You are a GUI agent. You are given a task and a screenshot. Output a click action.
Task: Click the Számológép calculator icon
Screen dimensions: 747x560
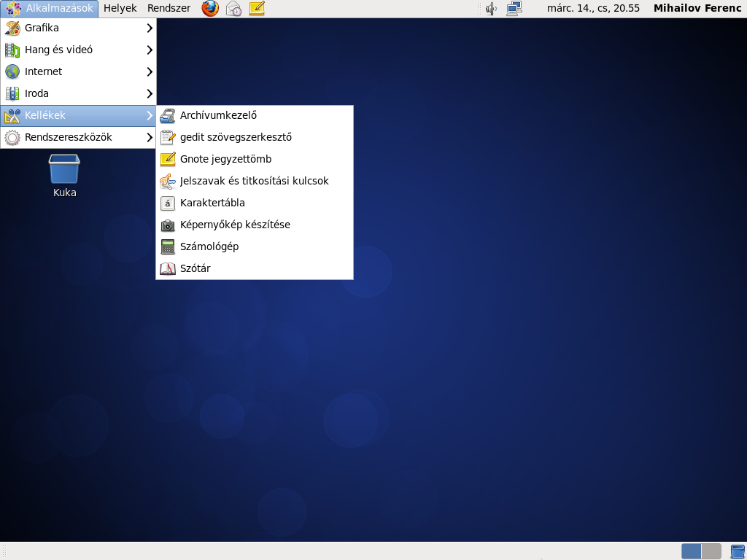click(x=168, y=247)
